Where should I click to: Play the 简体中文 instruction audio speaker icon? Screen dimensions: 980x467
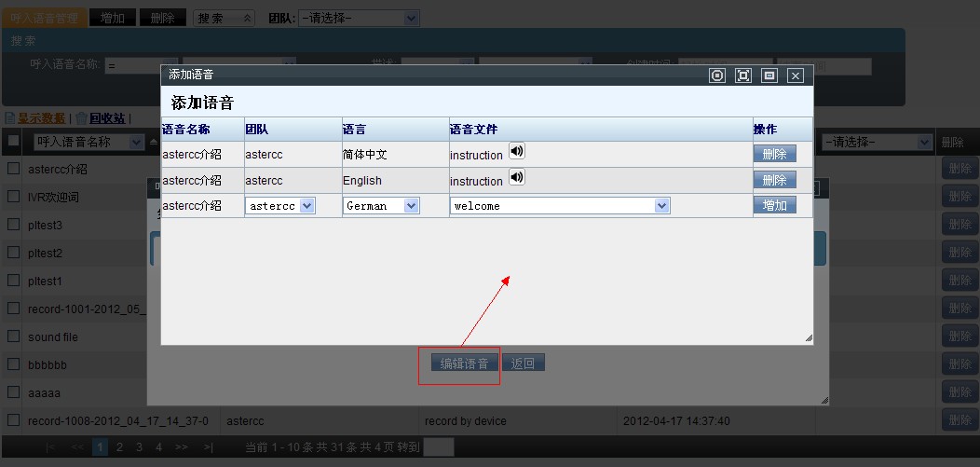[x=517, y=151]
